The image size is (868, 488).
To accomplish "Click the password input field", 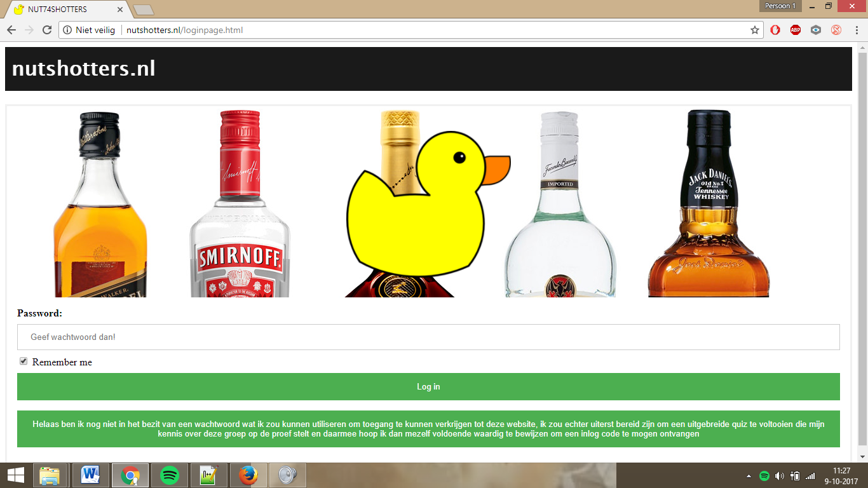I will (x=428, y=337).
